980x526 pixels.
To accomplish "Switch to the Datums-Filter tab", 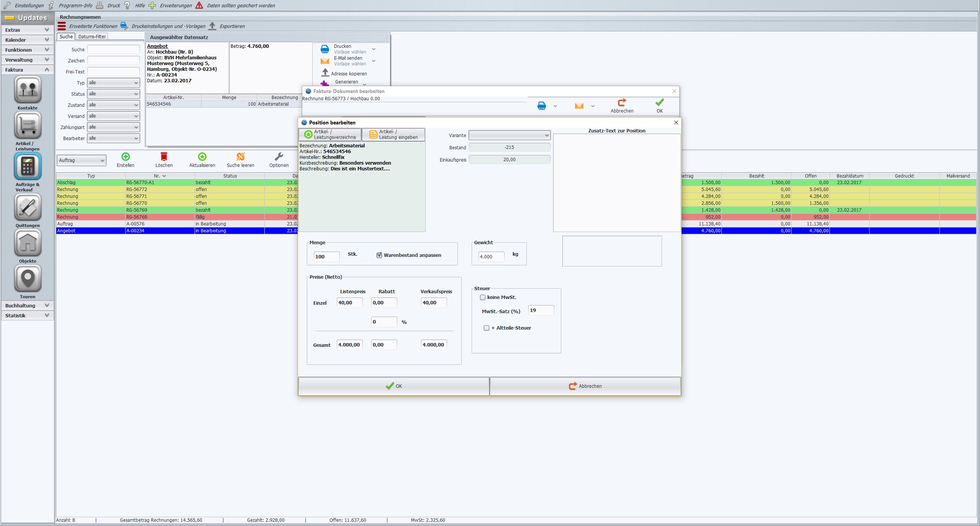I will 92,37.
